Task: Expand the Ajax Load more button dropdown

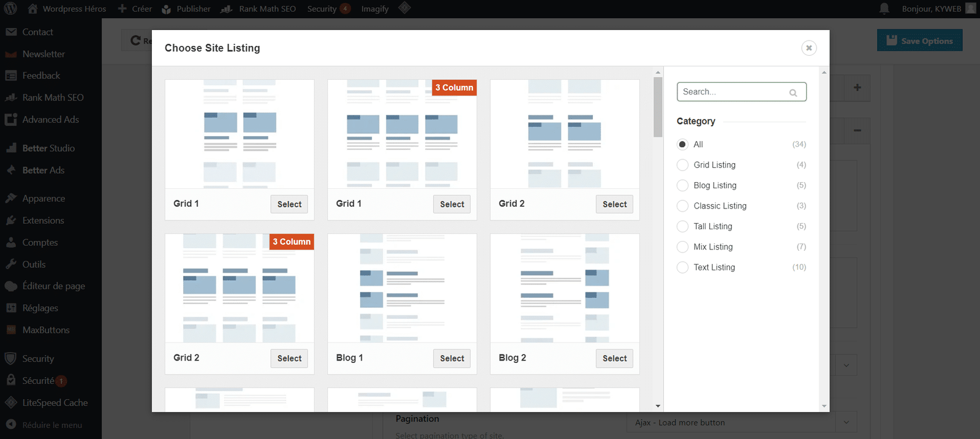Action: click(x=846, y=422)
